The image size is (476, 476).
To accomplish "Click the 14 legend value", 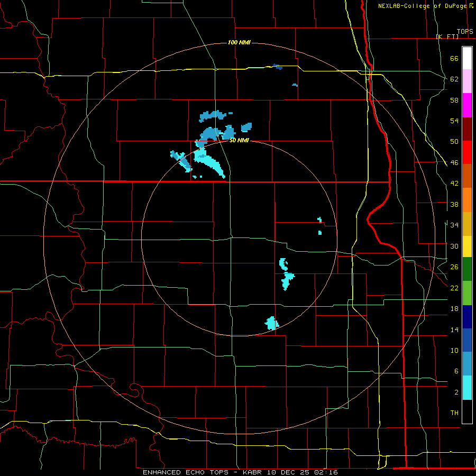I will coord(454,329).
